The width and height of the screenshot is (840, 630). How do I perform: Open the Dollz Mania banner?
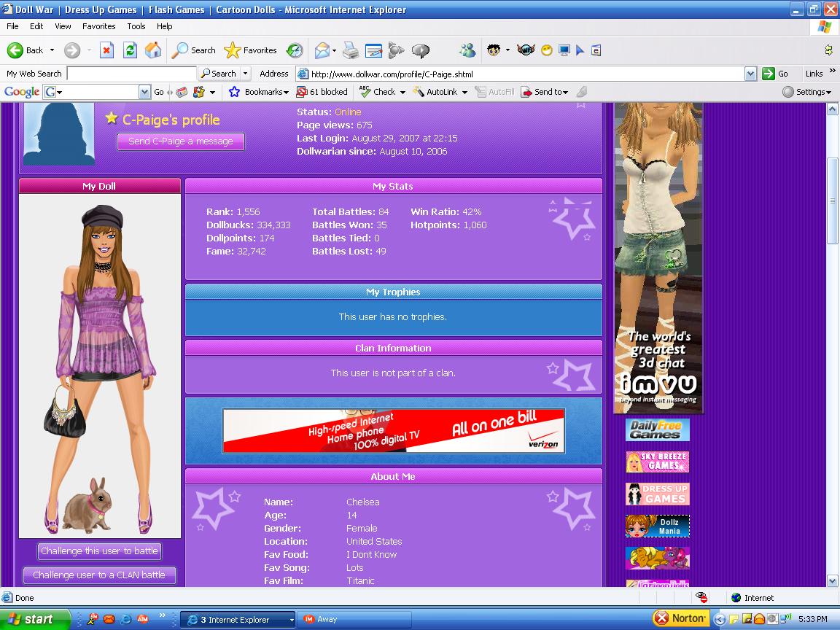657,526
